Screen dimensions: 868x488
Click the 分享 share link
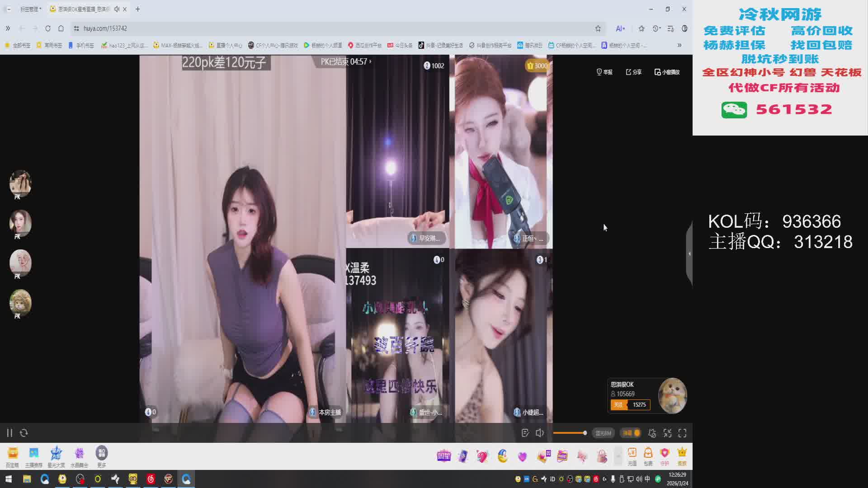pos(633,72)
